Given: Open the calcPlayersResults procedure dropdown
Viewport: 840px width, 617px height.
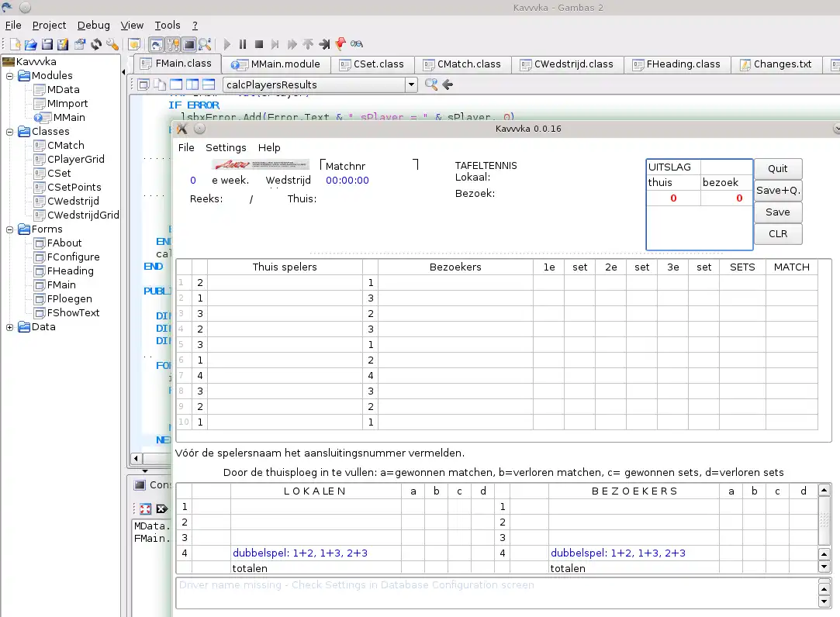Looking at the screenshot, I should point(411,84).
